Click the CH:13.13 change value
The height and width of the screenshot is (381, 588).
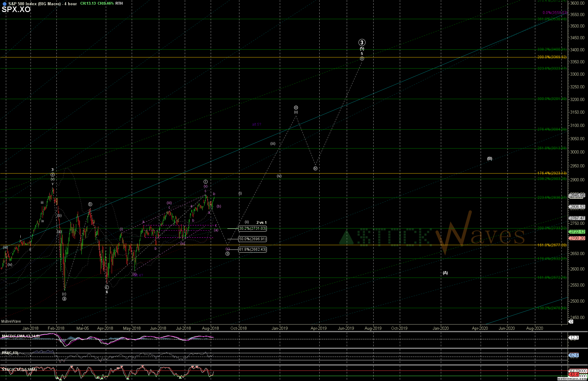(88, 3)
